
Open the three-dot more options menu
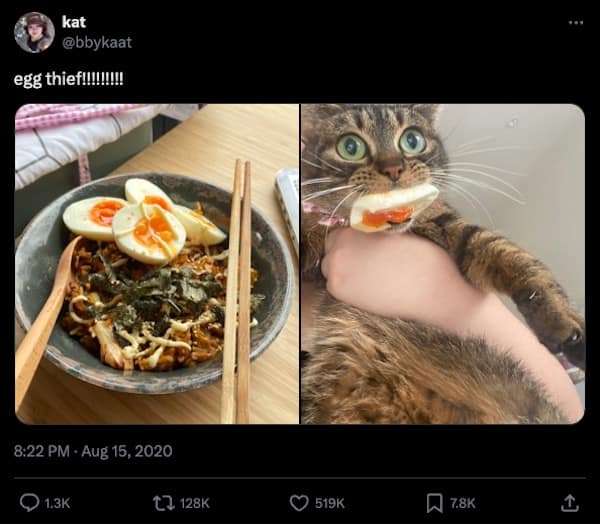(x=575, y=22)
